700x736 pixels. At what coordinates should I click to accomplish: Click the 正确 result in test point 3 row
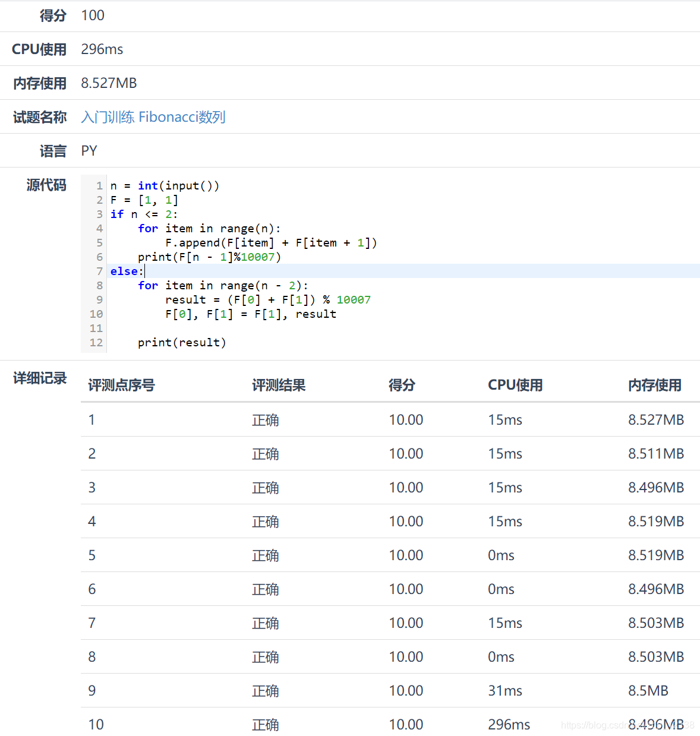coord(265,488)
